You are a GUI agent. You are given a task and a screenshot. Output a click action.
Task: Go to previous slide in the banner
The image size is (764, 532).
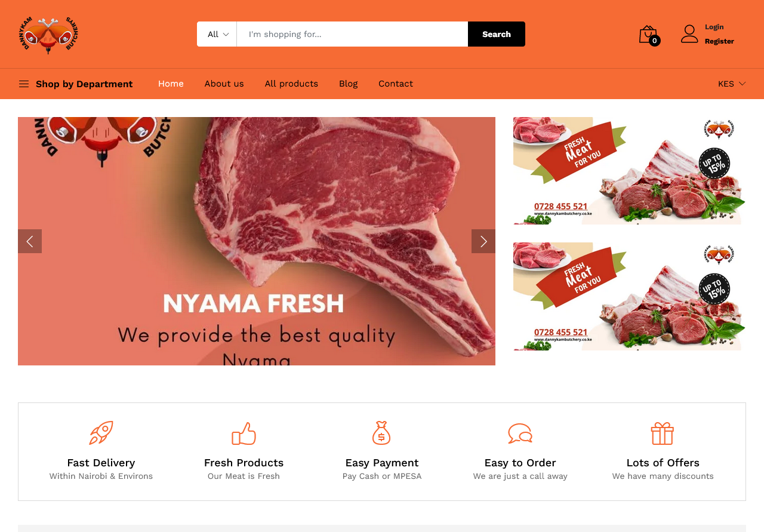(30, 241)
